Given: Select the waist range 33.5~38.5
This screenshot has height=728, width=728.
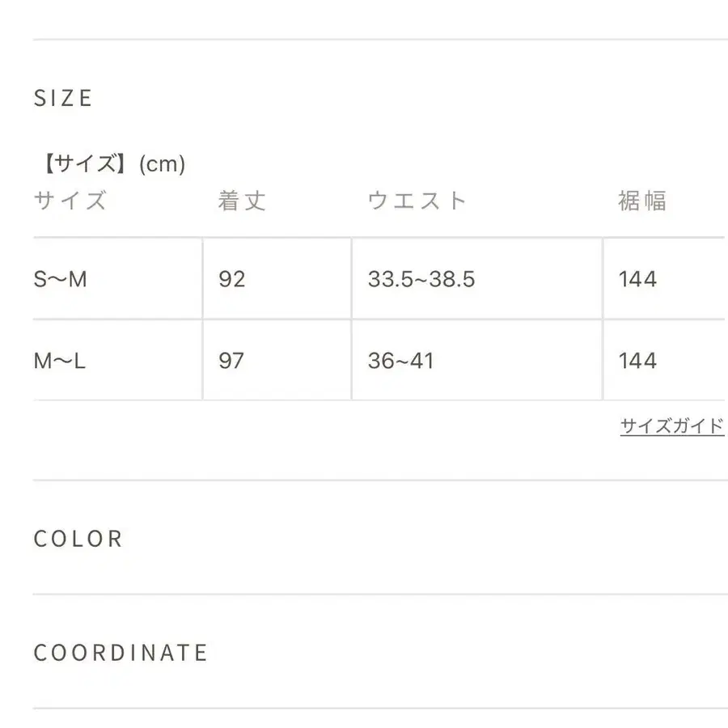Looking at the screenshot, I should point(421,279).
